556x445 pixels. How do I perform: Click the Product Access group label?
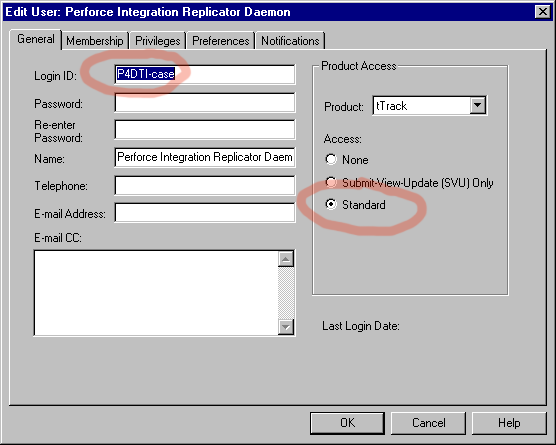358,66
